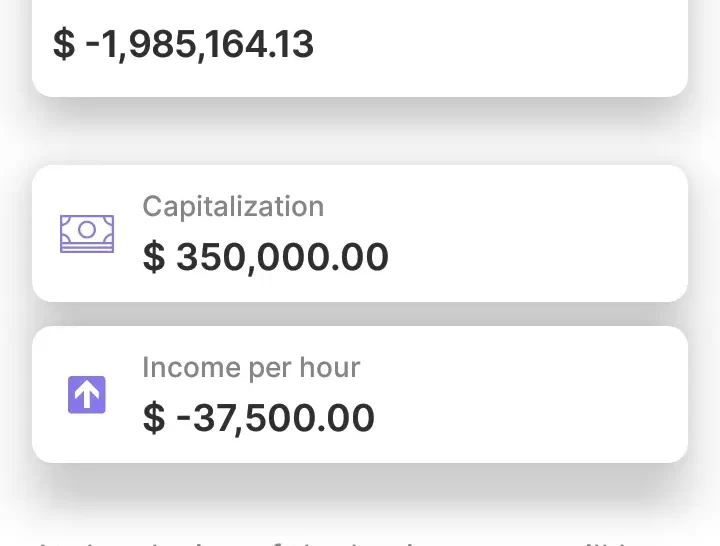Select the $ -37,500.00 income value

click(259, 418)
